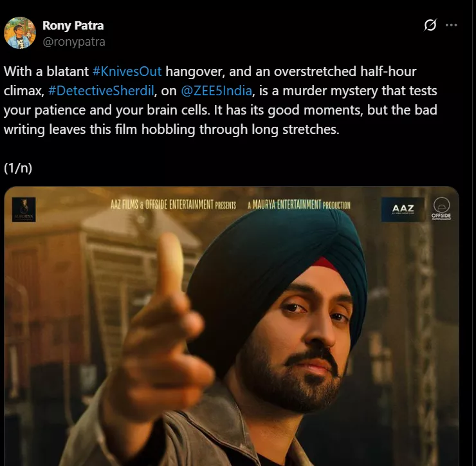Follow the #DetectiveSherdil hashtag link
Image resolution: width=476 pixels, height=466 pixels.
click(x=101, y=91)
